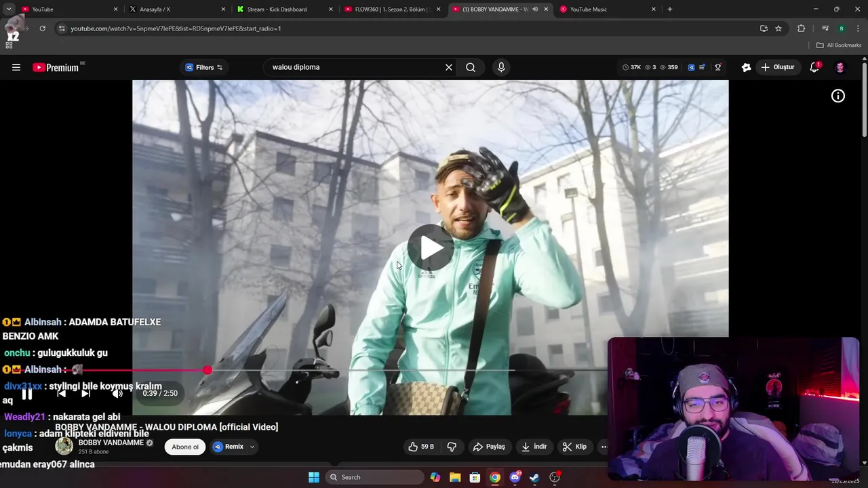Switch to the Stream - Kick Dashboard tab
The width and height of the screenshot is (868, 488).
(284, 9)
